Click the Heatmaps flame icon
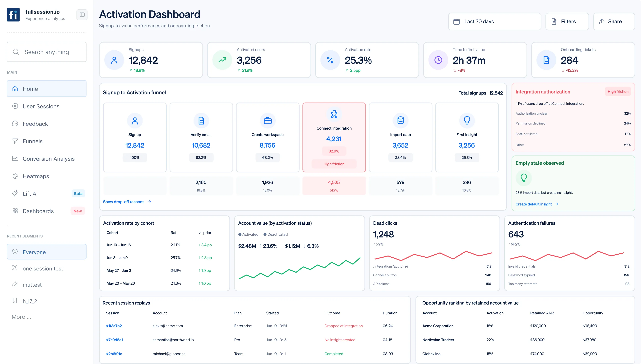This screenshot has width=641, height=364. tap(15, 176)
